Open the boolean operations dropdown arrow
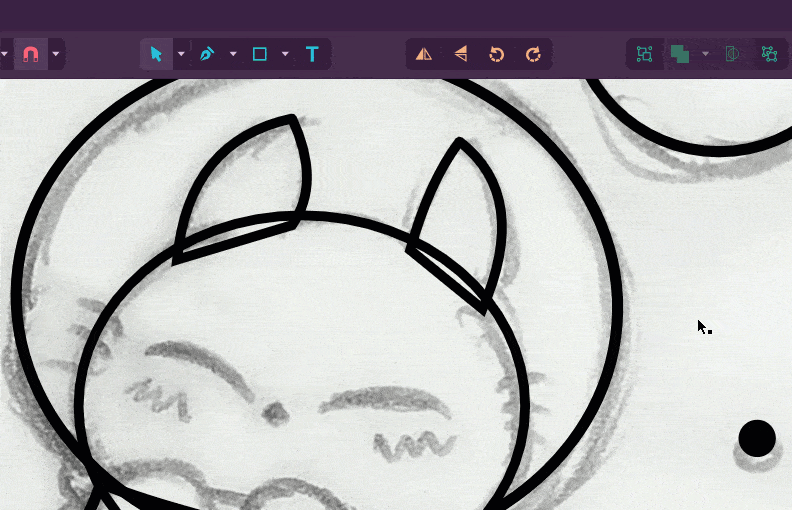 tap(705, 54)
